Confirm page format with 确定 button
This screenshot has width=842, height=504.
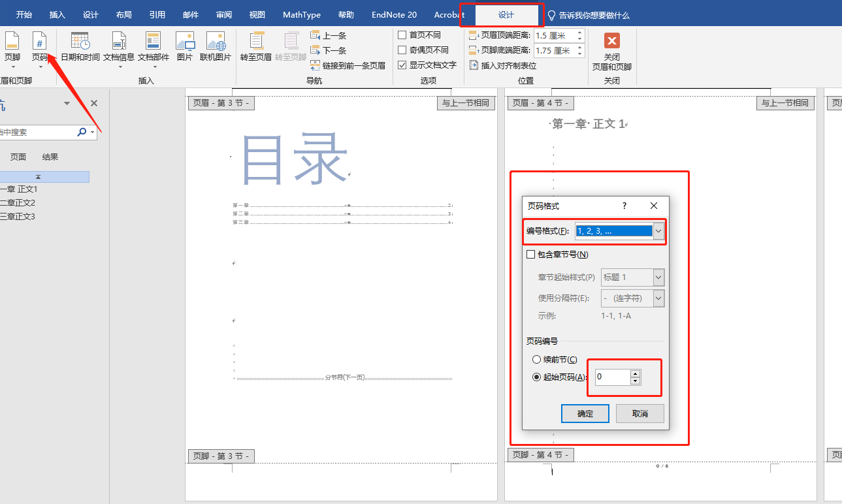[x=585, y=413]
